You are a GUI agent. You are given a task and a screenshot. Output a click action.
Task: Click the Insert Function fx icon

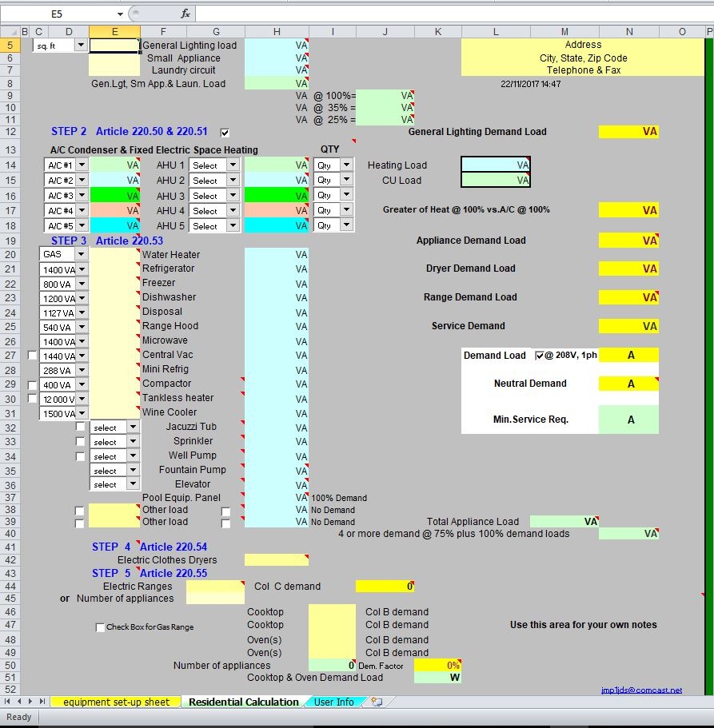tap(185, 14)
